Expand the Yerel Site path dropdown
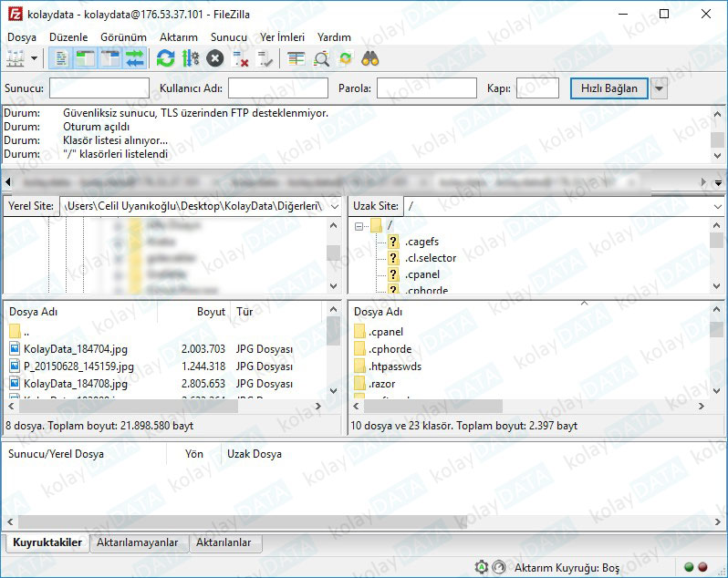The height and width of the screenshot is (578, 728). tap(335, 206)
